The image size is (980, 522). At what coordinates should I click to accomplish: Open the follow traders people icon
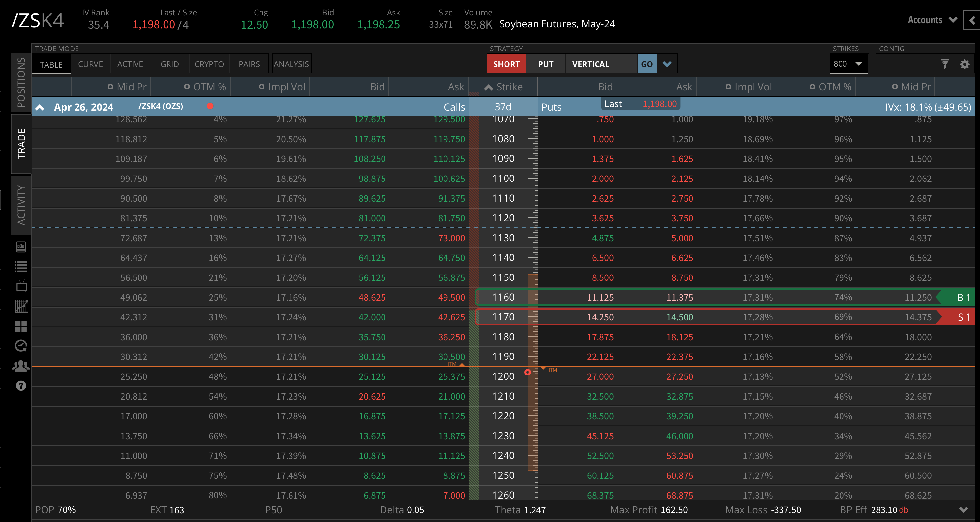coord(21,366)
